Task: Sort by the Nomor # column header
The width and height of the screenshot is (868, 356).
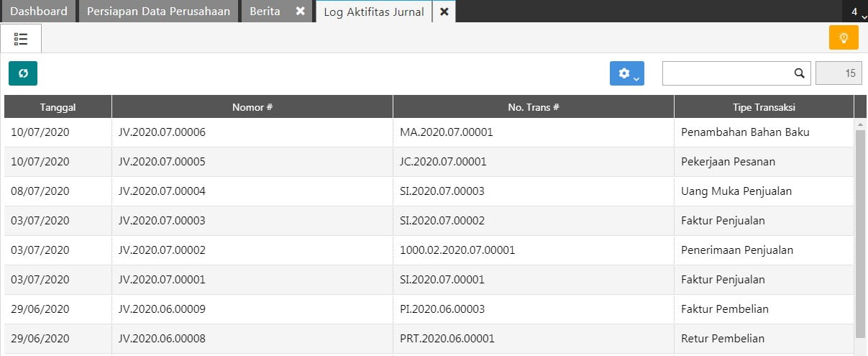Action: pyautogui.click(x=252, y=107)
